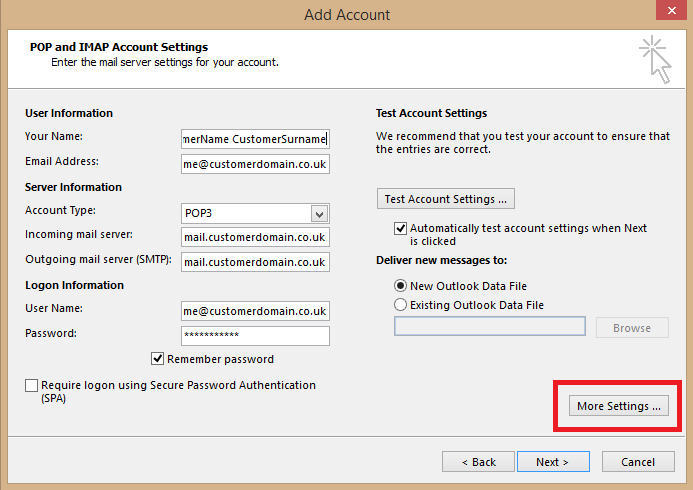Choose Existing Outlook Data File option

401,305
